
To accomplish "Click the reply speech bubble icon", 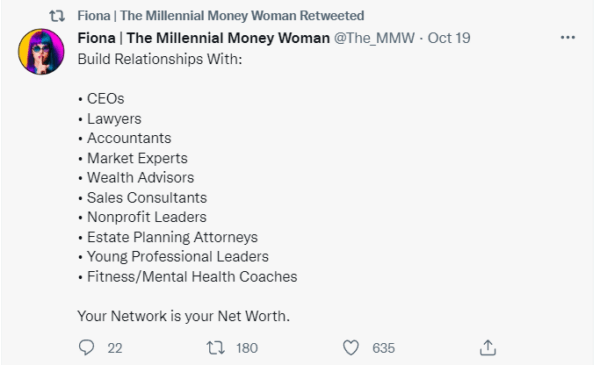I will [86, 347].
